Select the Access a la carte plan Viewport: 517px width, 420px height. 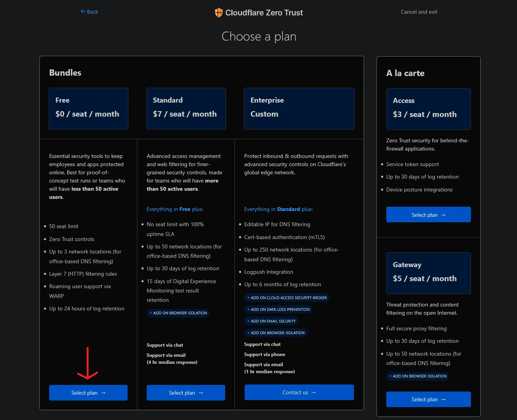pos(428,214)
